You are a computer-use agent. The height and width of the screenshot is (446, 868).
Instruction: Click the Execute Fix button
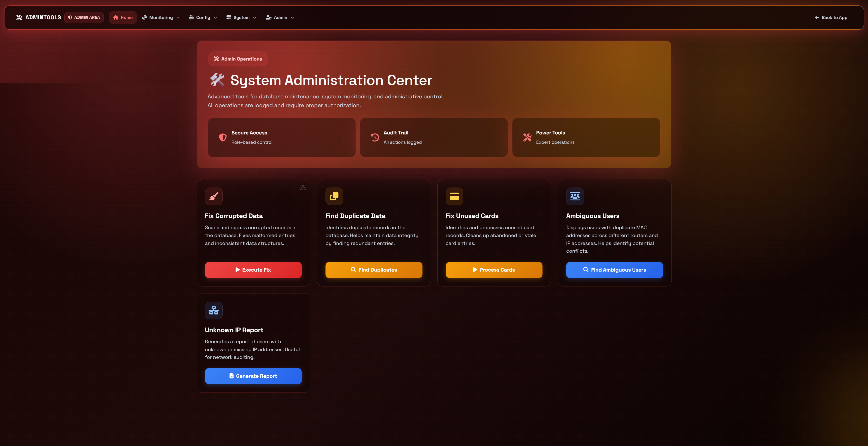pos(253,270)
